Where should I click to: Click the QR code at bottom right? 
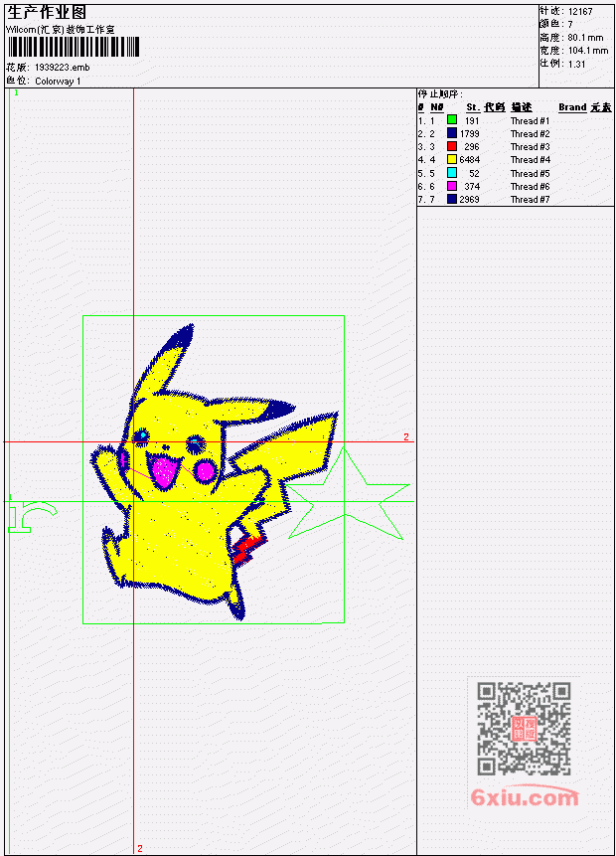pyautogui.click(x=524, y=729)
